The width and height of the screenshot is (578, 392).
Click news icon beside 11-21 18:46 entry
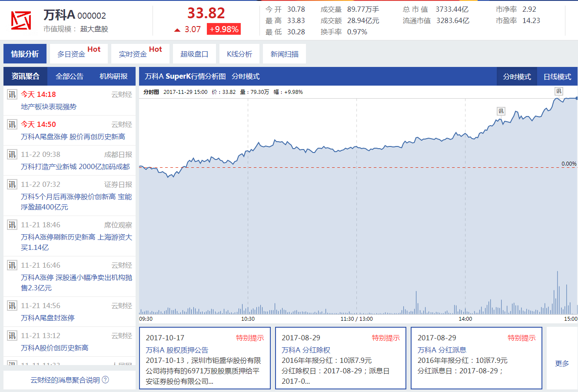point(12,225)
